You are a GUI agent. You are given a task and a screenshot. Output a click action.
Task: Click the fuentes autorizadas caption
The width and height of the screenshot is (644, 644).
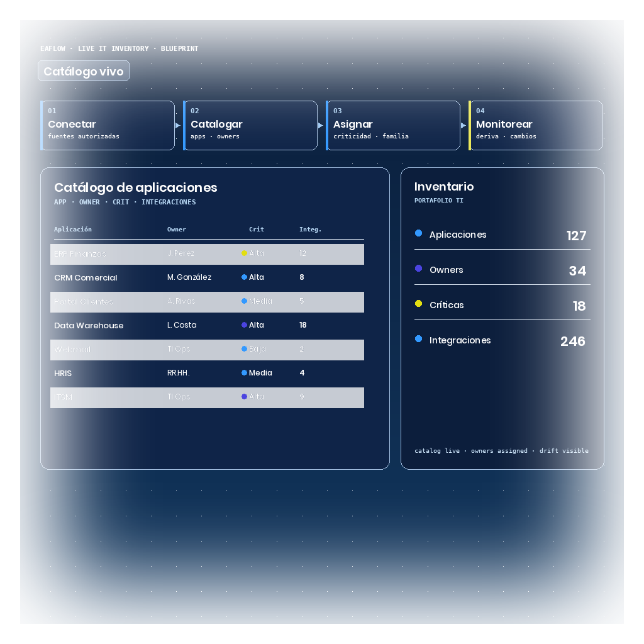(84, 136)
